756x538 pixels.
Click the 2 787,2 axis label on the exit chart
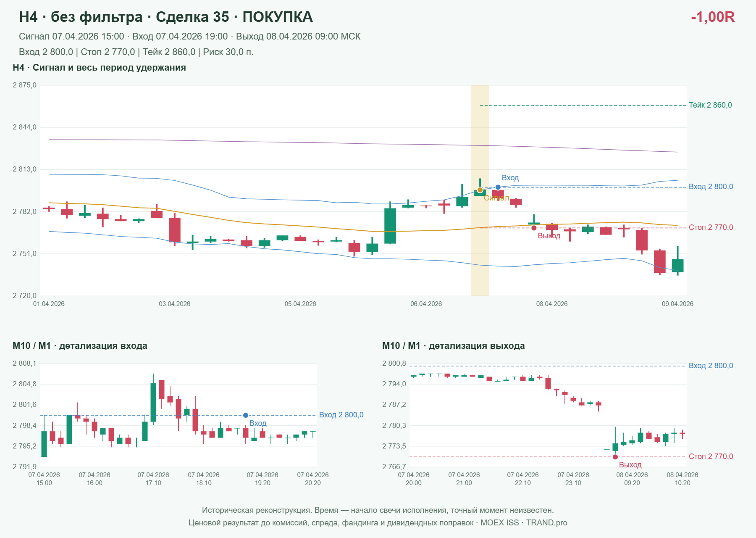[394, 405]
